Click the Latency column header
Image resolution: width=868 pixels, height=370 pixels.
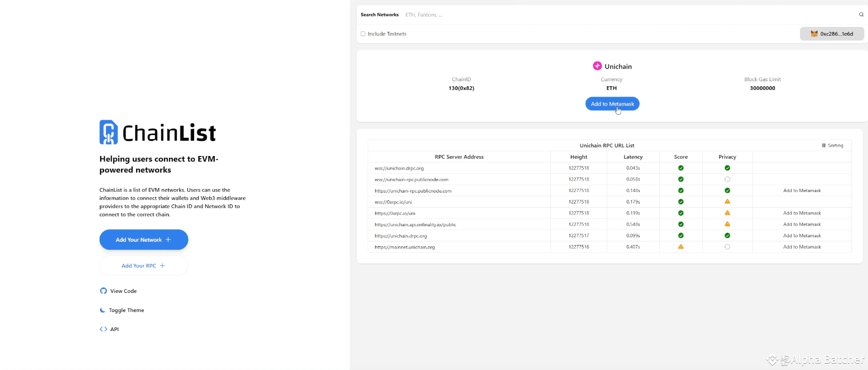tap(633, 157)
